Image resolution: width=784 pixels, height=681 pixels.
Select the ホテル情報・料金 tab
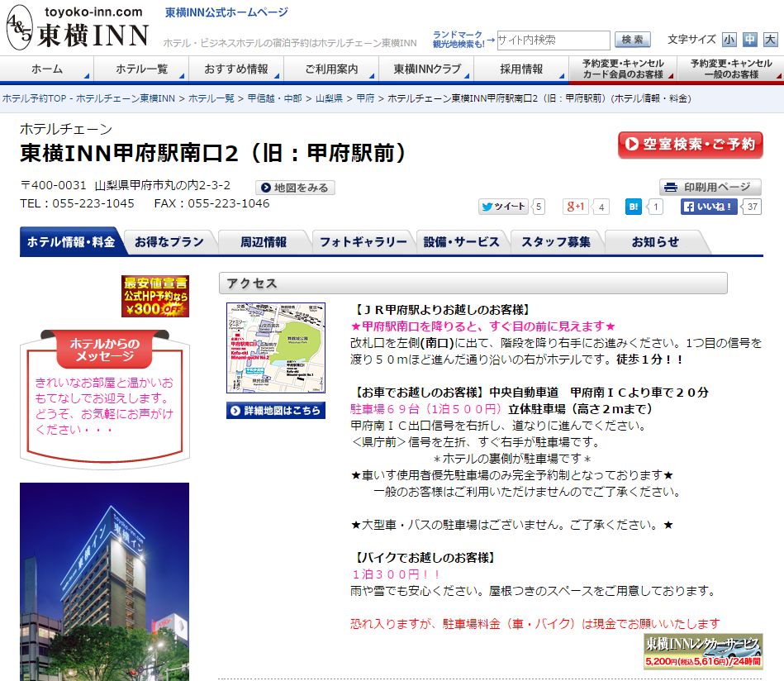click(x=71, y=241)
